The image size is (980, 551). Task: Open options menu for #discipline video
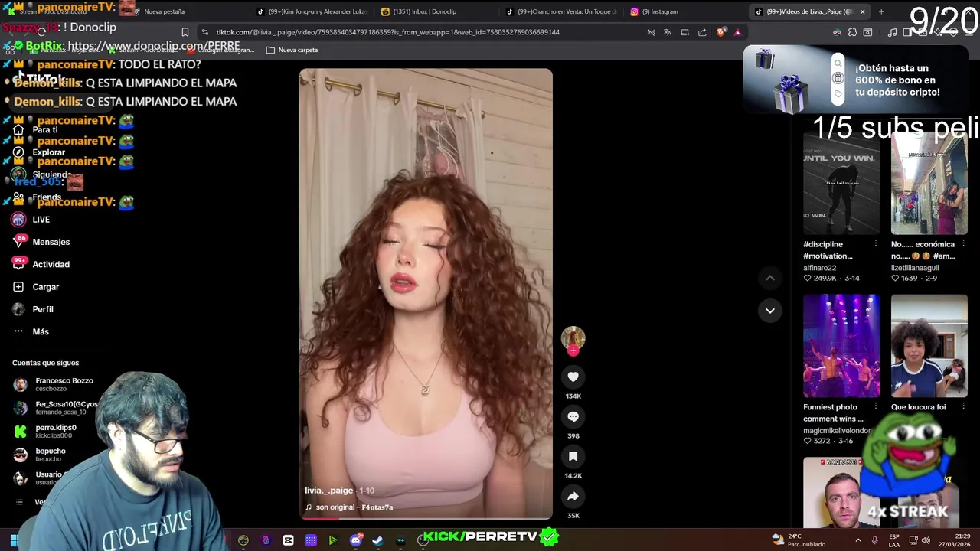click(x=876, y=243)
